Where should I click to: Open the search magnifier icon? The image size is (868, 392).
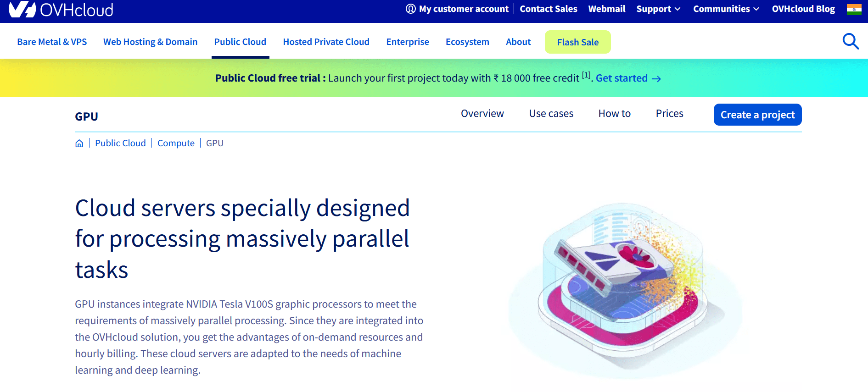pyautogui.click(x=850, y=41)
